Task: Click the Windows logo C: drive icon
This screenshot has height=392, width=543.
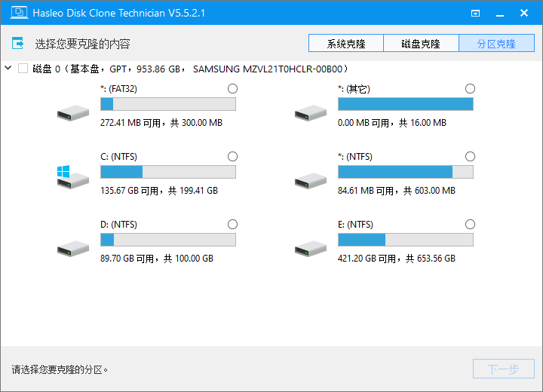Action: [x=72, y=177]
